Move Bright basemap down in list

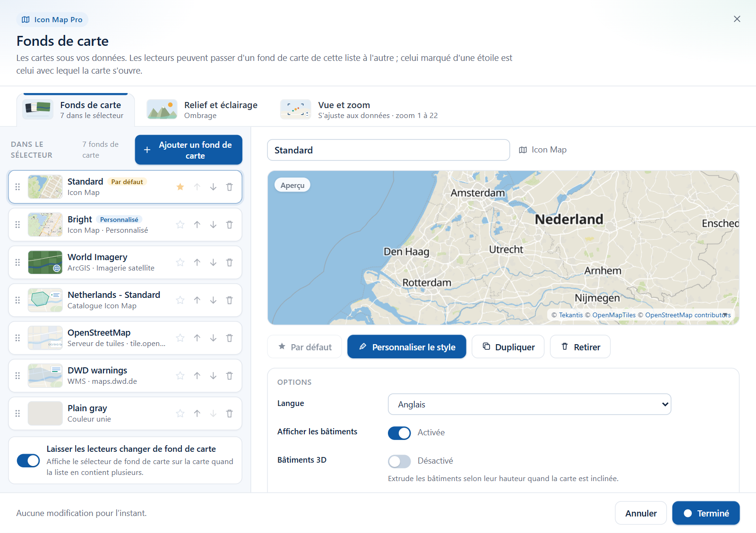coord(213,225)
